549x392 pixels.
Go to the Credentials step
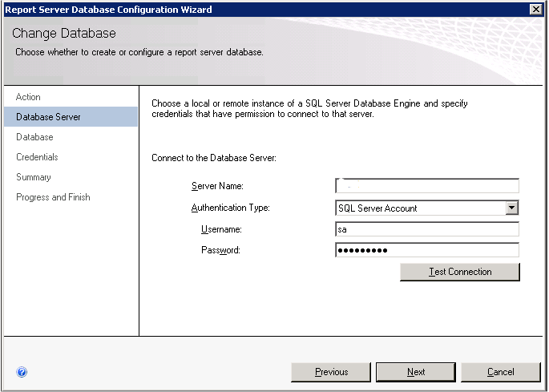tap(37, 157)
